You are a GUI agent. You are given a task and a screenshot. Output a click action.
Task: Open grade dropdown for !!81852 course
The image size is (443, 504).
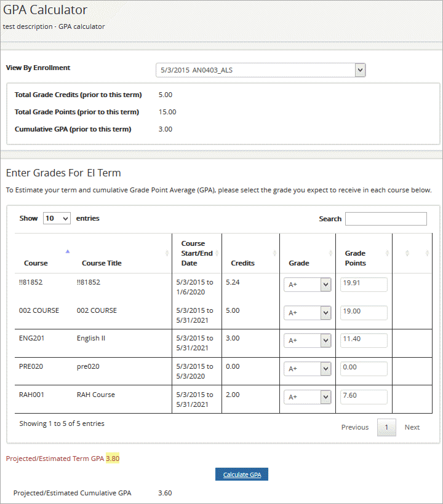[307, 285]
